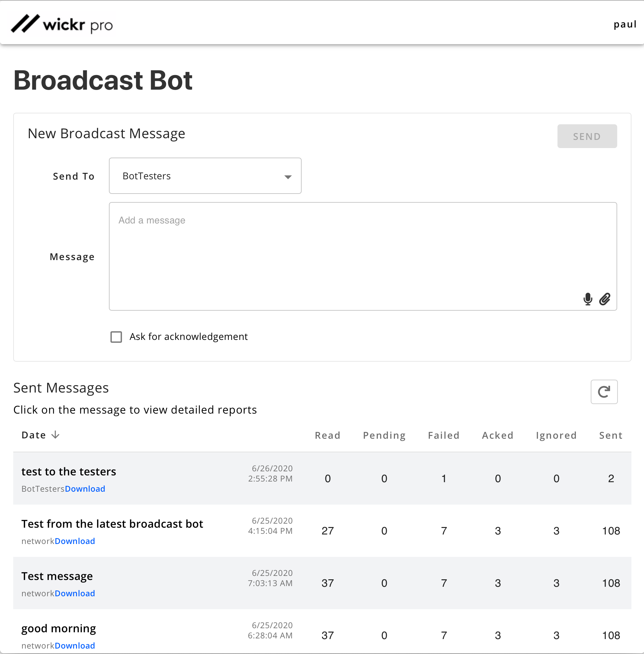Click the New Broadcast Message title
The image size is (644, 654).
pos(107,133)
